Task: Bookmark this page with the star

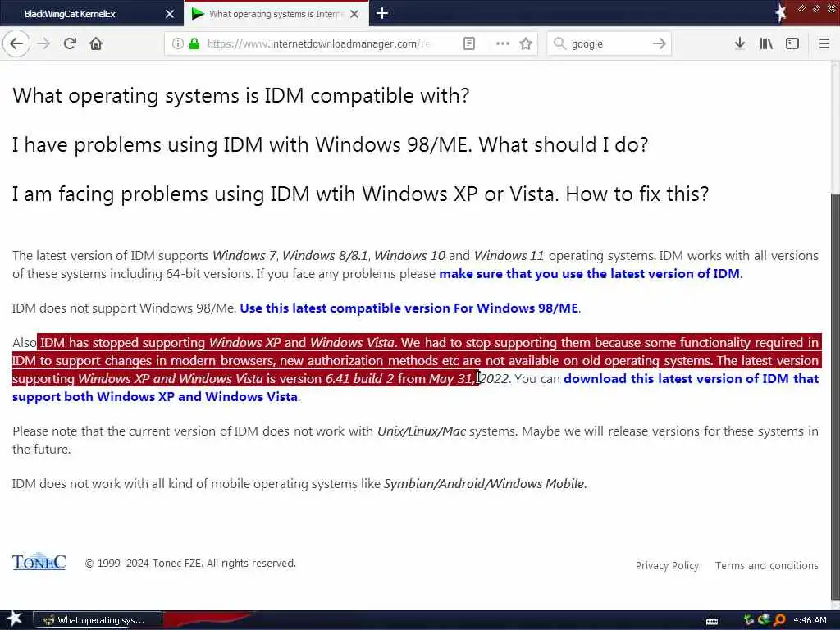Action: (x=526, y=43)
